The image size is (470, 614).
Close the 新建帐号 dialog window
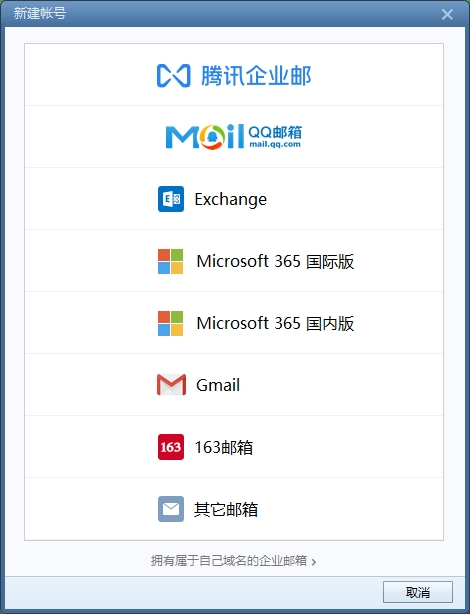click(447, 14)
